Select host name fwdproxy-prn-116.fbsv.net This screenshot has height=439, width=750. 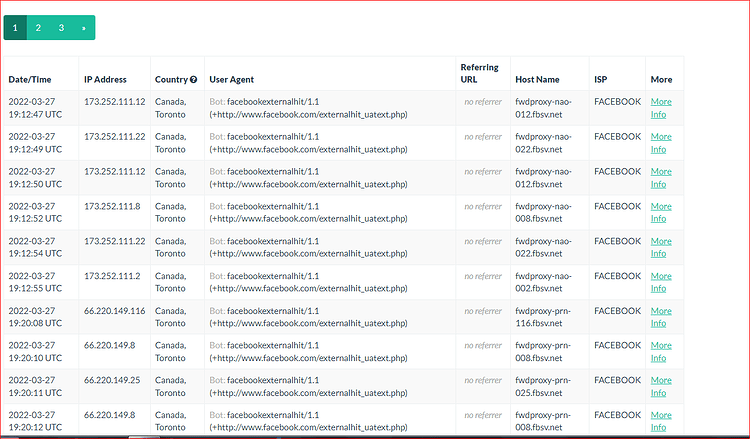point(543,317)
